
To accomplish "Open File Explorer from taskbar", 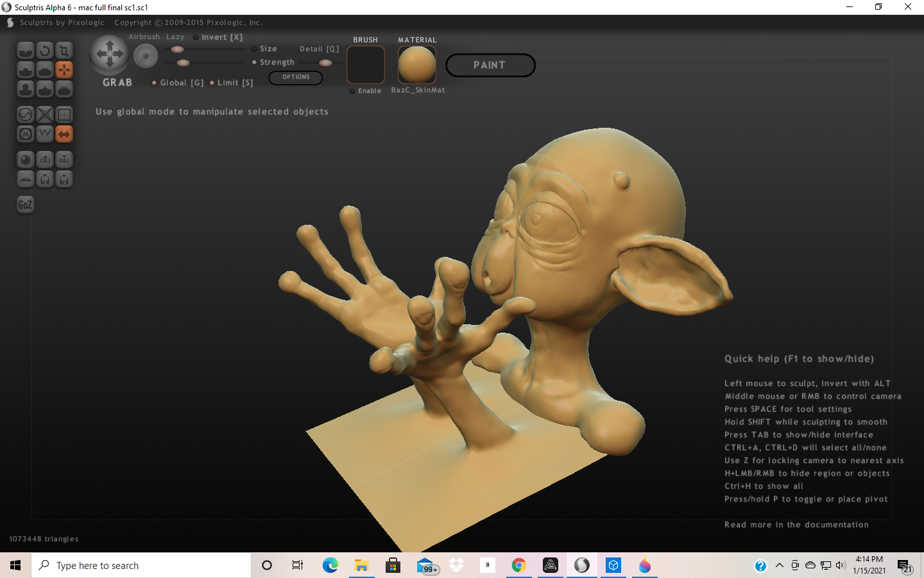I will 361,565.
